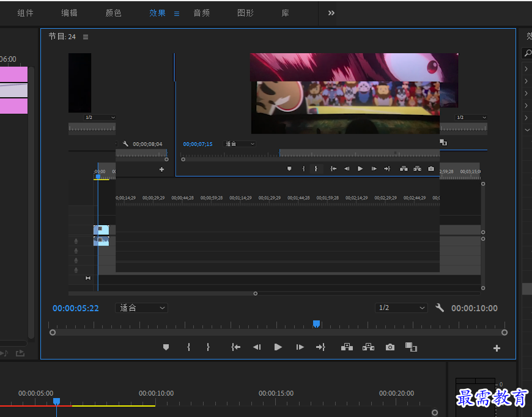532x417 pixels.
Task: Click the 节目: 24 panel title
Action: pyautogui.click(x=62, y=37)
